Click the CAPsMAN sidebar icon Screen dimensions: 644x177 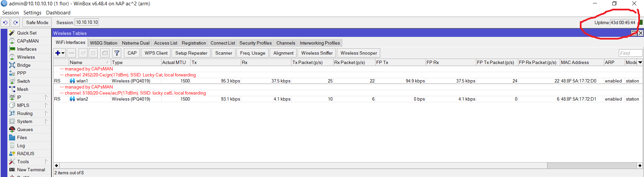click(12, 41)
